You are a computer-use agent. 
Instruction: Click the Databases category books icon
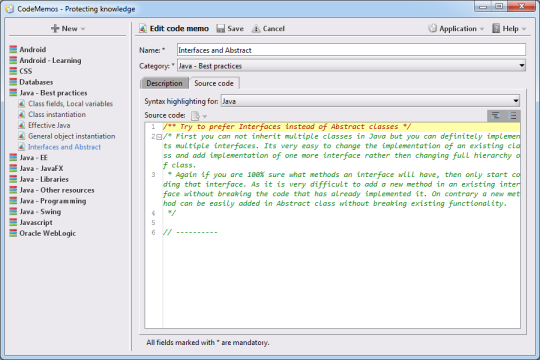(13, 82)
